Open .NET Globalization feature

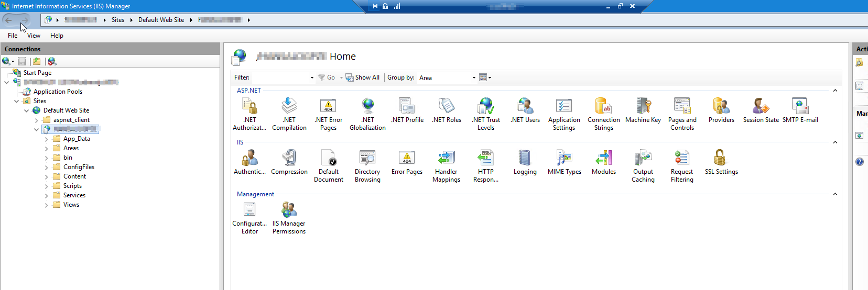368,114
